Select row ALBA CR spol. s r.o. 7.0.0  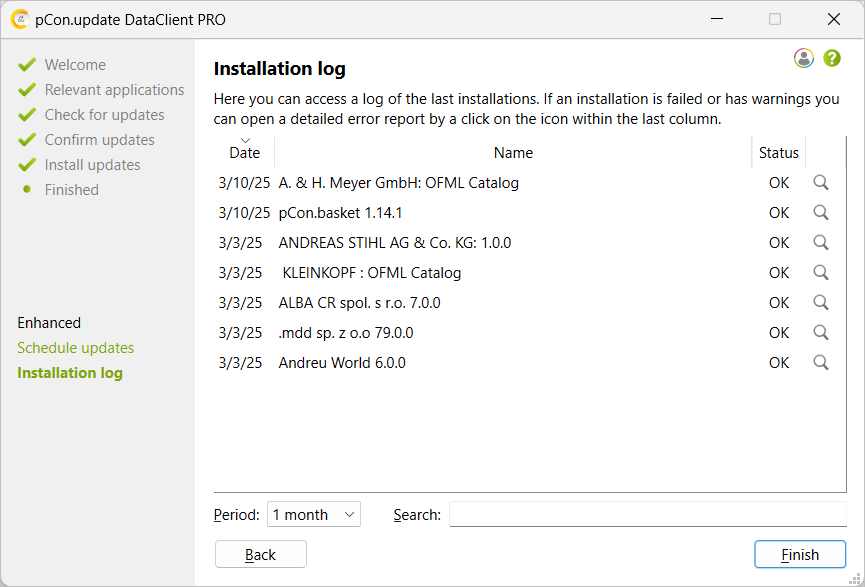(530, 302)
